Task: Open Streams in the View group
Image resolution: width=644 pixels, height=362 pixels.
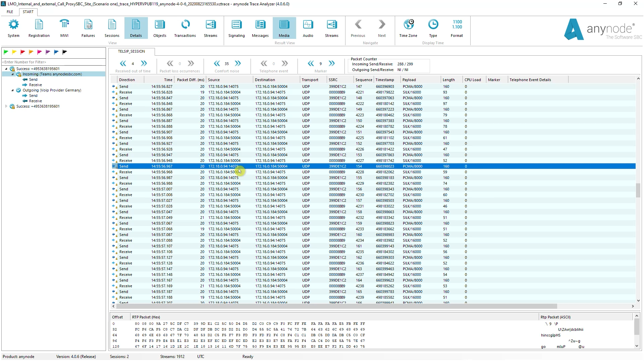Action: 210,28
